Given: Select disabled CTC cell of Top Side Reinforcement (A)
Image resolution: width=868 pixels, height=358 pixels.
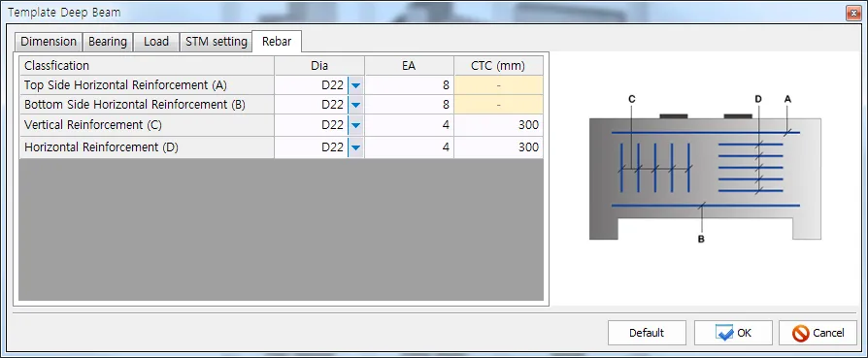Looking at the screenshot, I should point(499,85).
